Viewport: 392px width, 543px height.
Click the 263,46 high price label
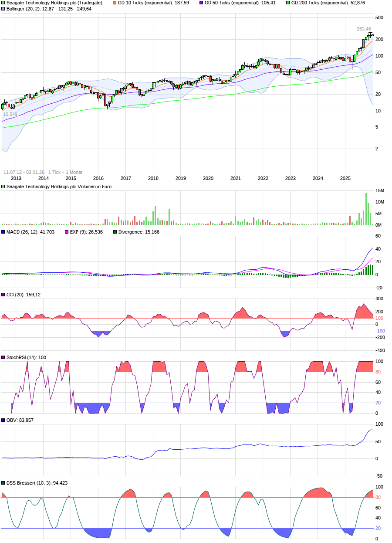coord(364,29)
